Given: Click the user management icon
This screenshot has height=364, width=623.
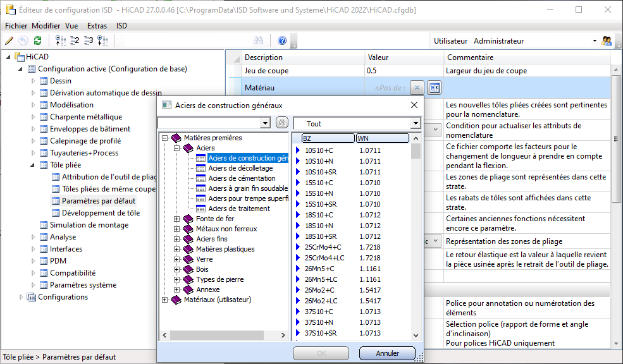Looking at the screenshot, I should (607, 40).
